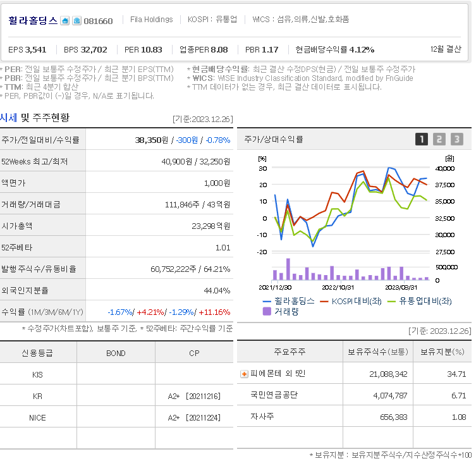
Task: Click the blue 휠라홀딩스 legend line marker
Action: [x=267, y=301]
